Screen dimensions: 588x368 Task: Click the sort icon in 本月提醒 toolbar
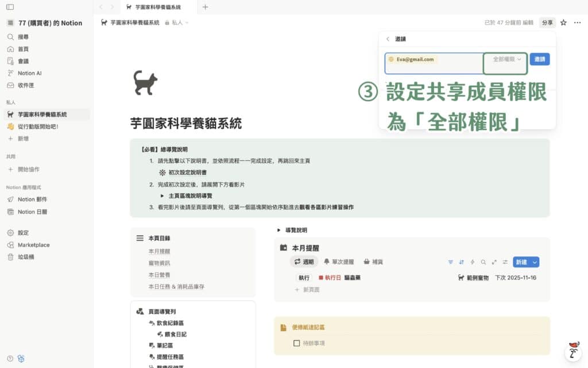[x=462, y=262]
